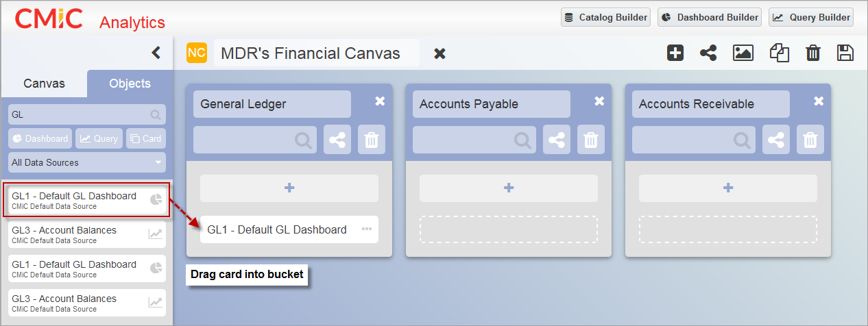Share the canvas from the top toolbar

coord(708,53)
